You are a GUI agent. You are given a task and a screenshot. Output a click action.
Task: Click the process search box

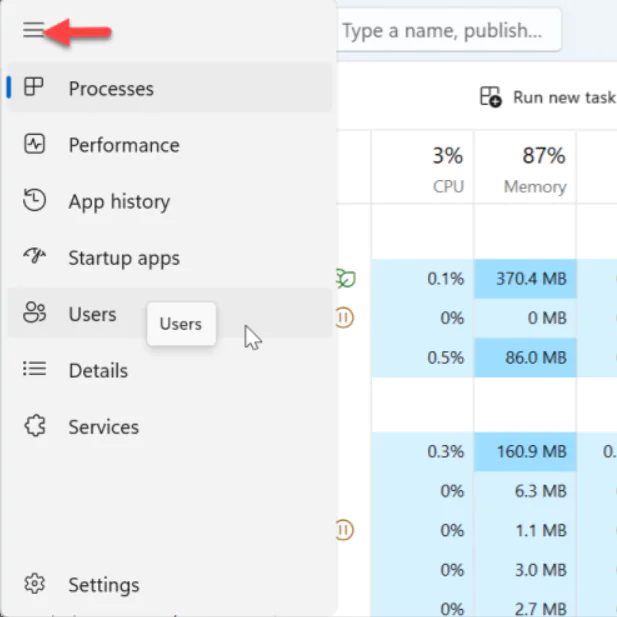coord(448,31)
